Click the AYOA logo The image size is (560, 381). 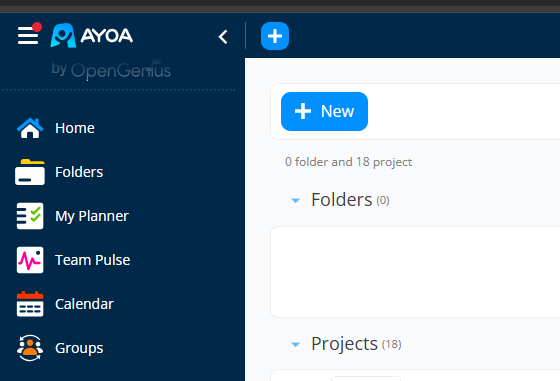(92, 35)
